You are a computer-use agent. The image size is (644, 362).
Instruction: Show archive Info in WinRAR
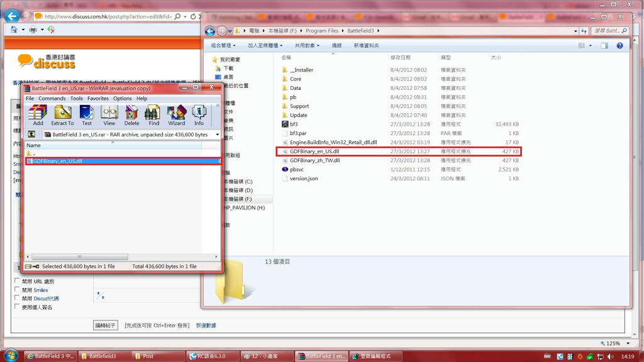point(199,115)
